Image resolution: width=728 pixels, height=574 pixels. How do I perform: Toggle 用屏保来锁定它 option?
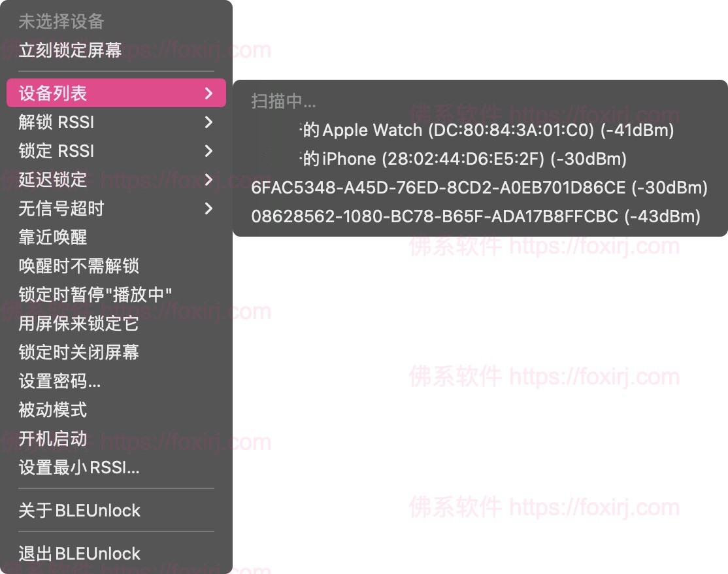[x=78, y=324]
